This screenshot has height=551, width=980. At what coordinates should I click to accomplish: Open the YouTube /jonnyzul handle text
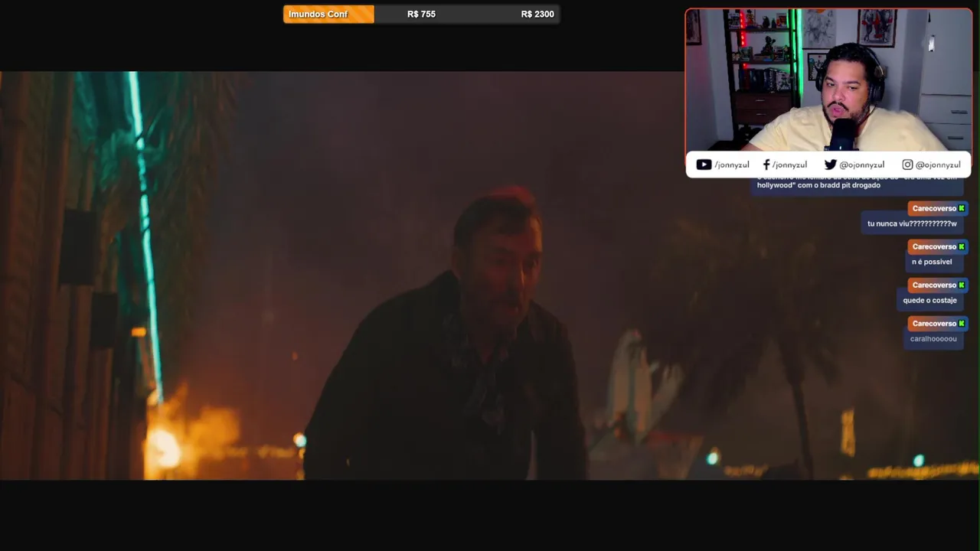coord(731,165)
